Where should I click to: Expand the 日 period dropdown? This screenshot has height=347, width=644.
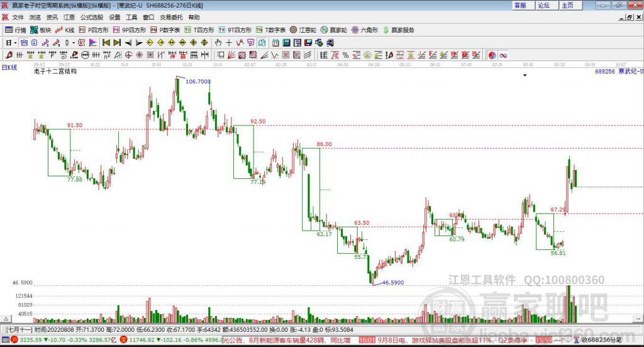pyautogui.click(x=15, y=43)
